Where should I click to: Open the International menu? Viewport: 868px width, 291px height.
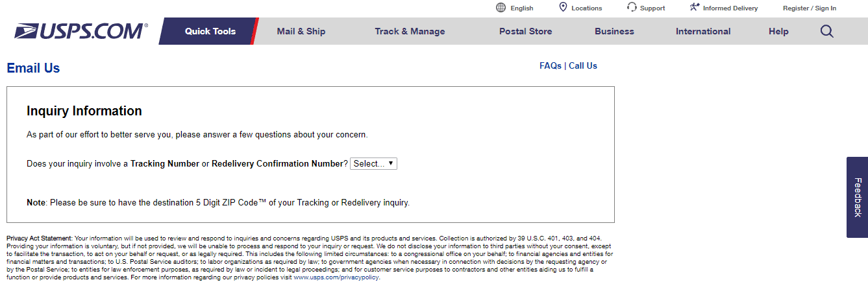(703, 31)
